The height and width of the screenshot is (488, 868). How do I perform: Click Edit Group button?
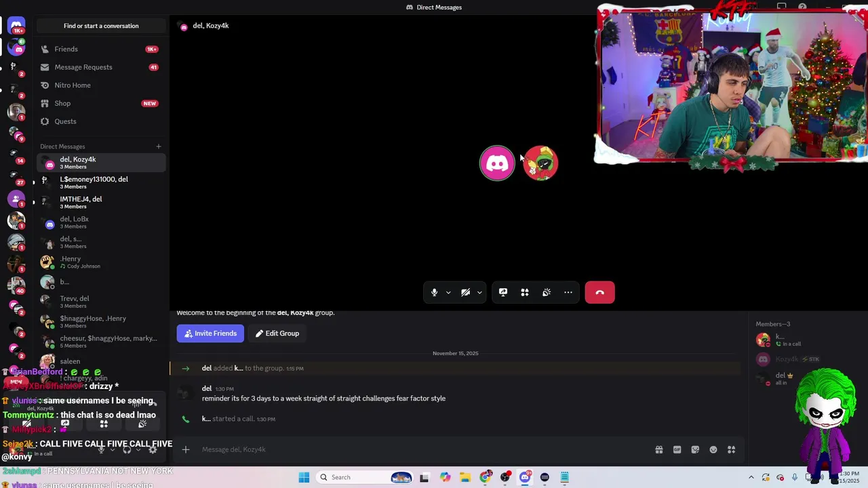click(x=277, y=333)
